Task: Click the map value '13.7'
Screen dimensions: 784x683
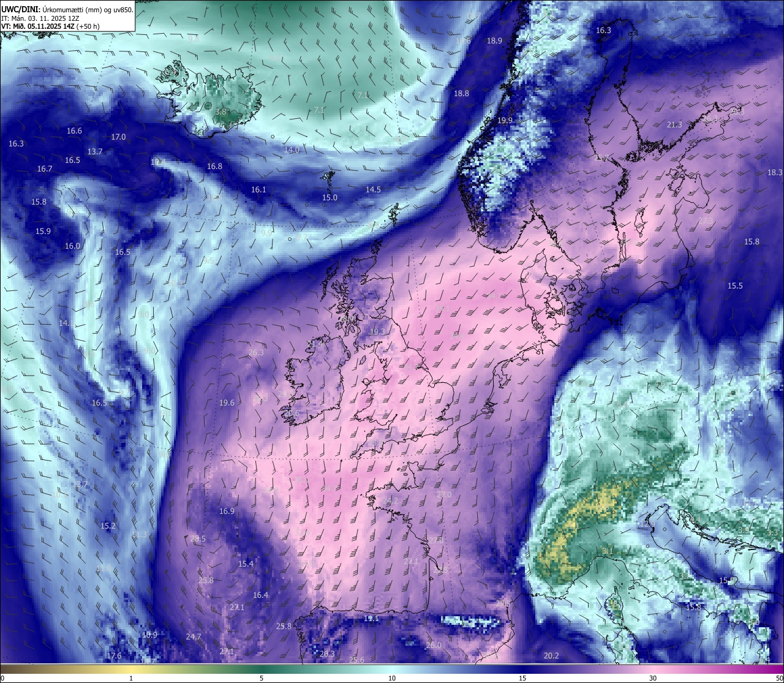Action: (x=95, y=151)
